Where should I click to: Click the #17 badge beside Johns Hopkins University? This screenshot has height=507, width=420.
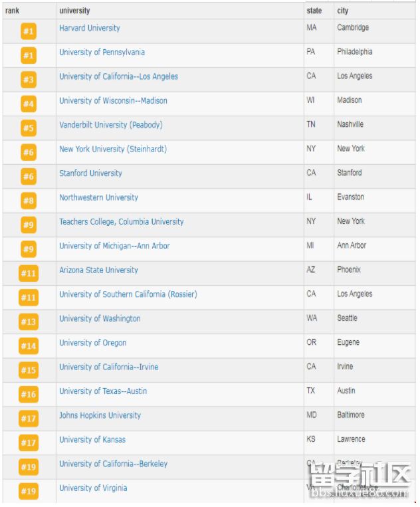click(x=29, y=419)
